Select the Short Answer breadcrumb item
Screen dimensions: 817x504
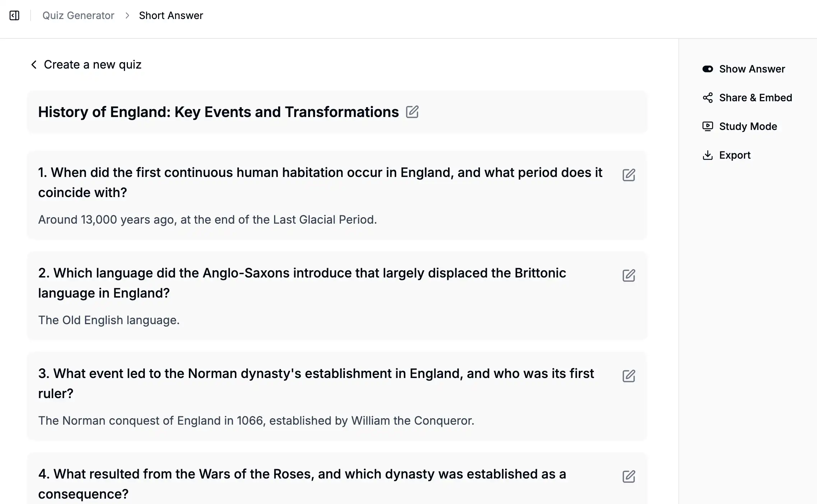[x=171, y=15]
